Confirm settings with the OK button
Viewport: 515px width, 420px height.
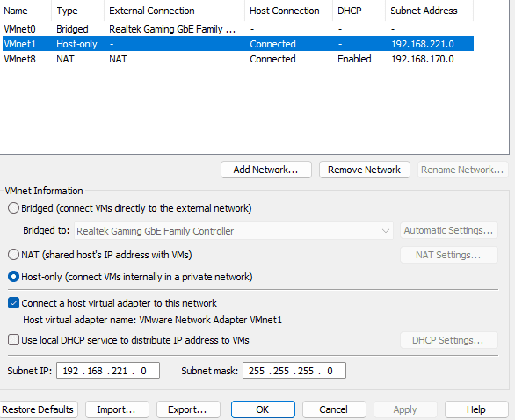263,409
